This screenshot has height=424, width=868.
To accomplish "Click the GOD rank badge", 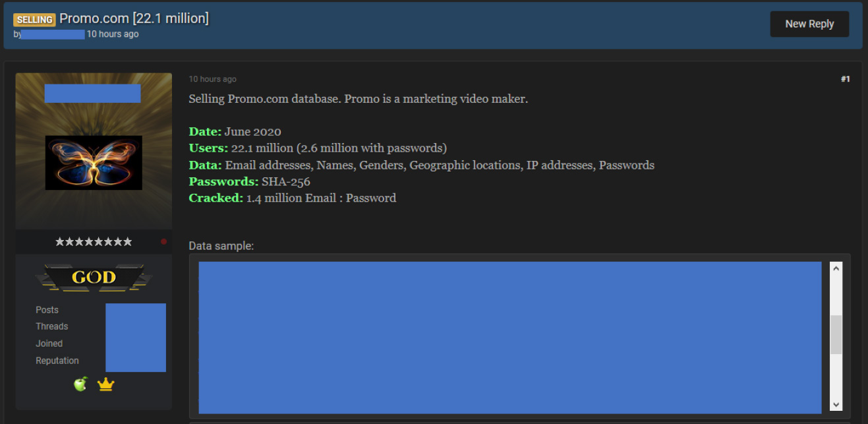I will click(x=94, y=278).
